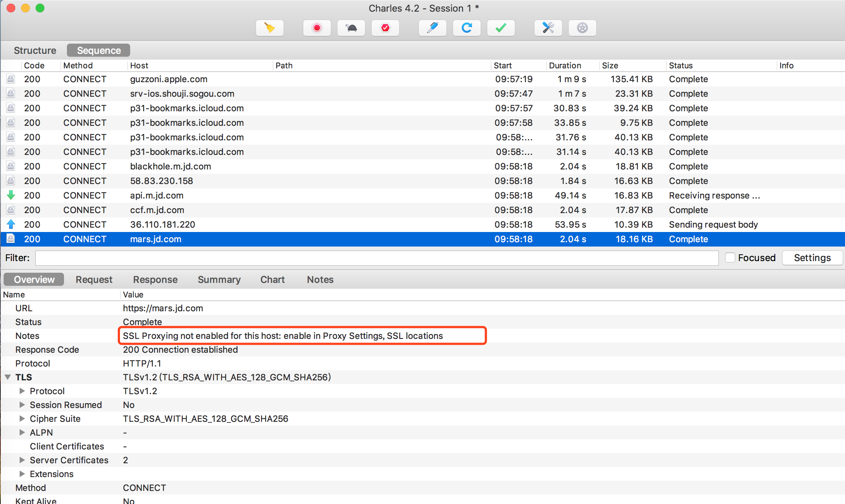This screenshot has height=504, width=845.
Task: Validate with the green checkmark icon
Action: pyautogui.click(x=501, y=28)
